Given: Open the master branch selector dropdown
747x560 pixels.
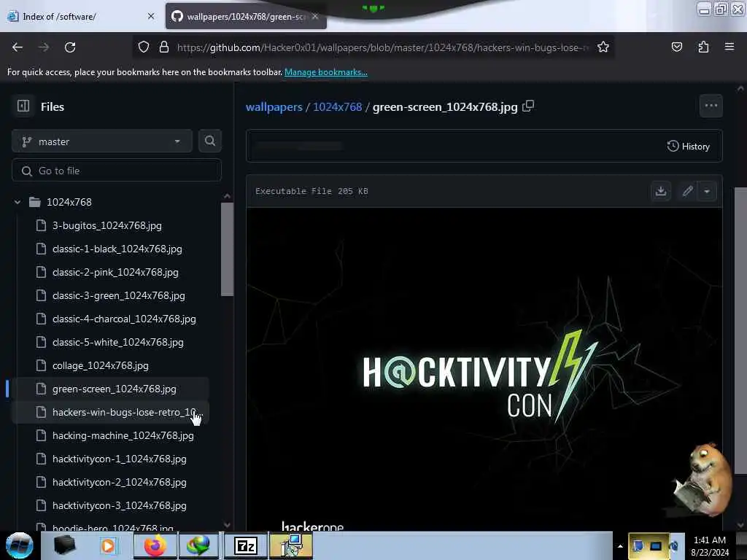Looking at the screenshot, I should coord(102,141).
